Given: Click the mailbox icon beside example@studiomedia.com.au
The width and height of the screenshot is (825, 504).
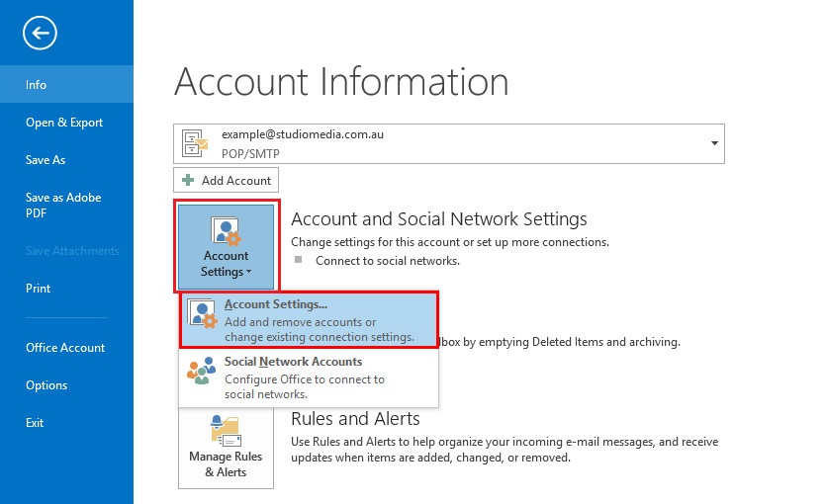Looking at the screenshot, I should pyautogui.click(x=195, y=143).
